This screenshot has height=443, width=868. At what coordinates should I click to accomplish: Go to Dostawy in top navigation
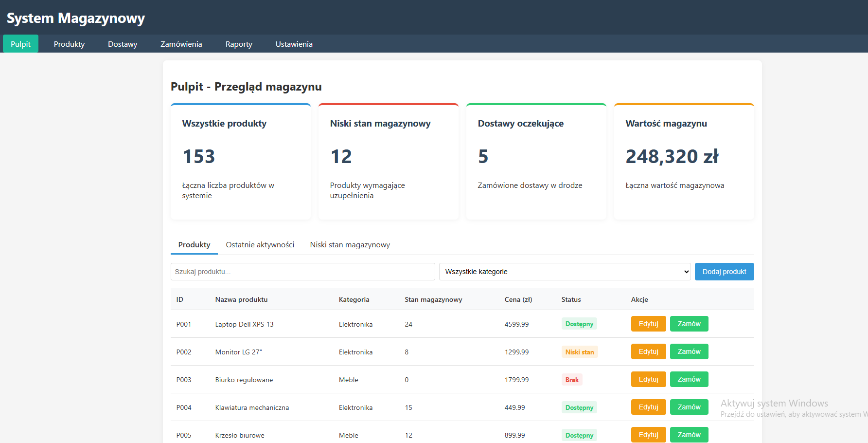[x=123, y=44]
